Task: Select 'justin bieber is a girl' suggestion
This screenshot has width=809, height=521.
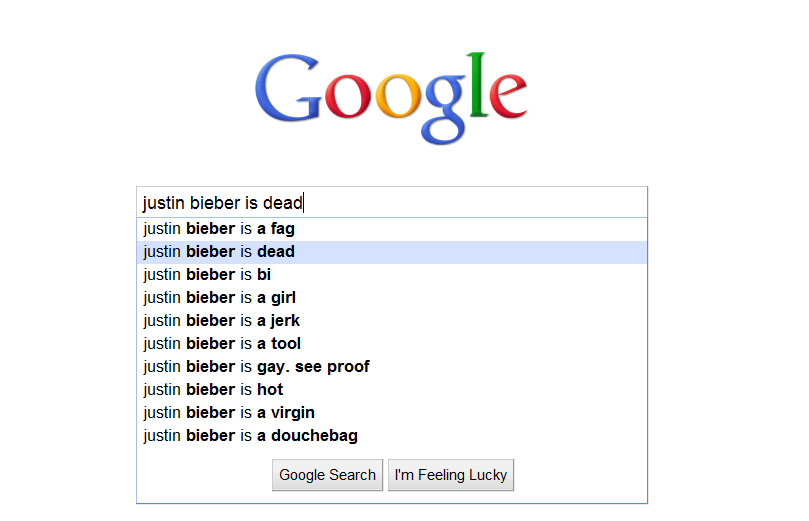Action: [220, 298]
